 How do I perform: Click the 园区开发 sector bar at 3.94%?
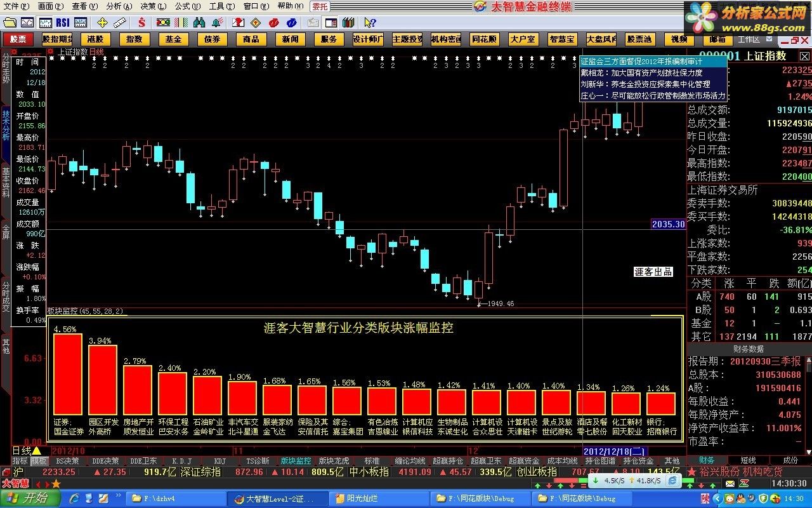tap(103, 380)
